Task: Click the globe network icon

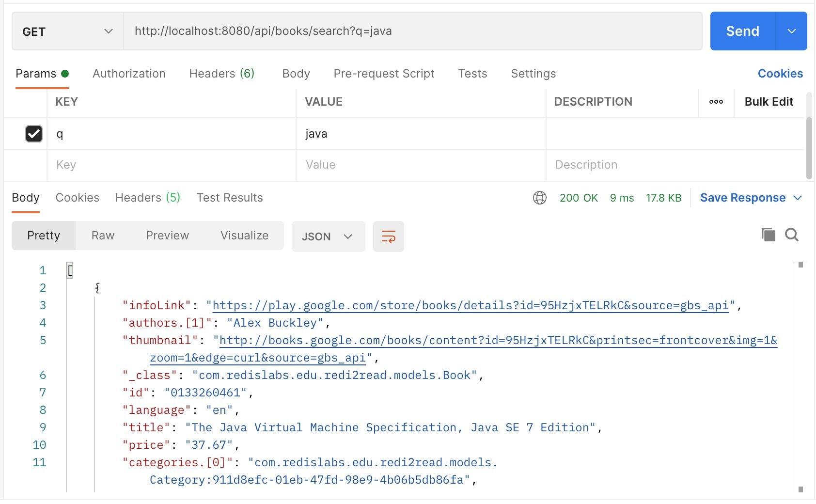Action: (540, 198)
